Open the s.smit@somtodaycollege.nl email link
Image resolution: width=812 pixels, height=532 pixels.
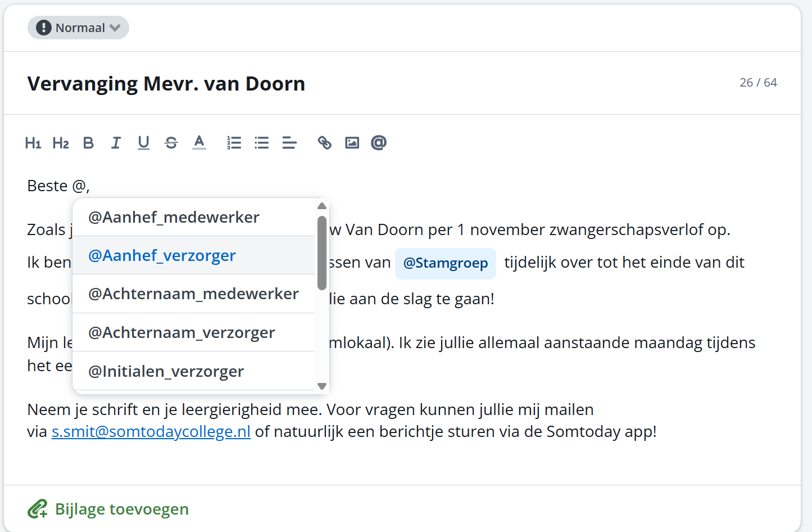click(151, 432)
